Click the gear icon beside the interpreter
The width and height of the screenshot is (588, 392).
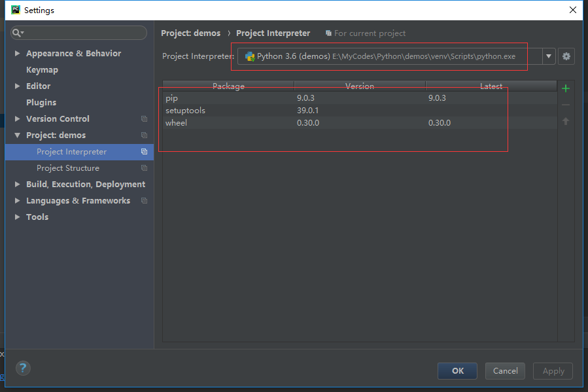tap(566, 56)
